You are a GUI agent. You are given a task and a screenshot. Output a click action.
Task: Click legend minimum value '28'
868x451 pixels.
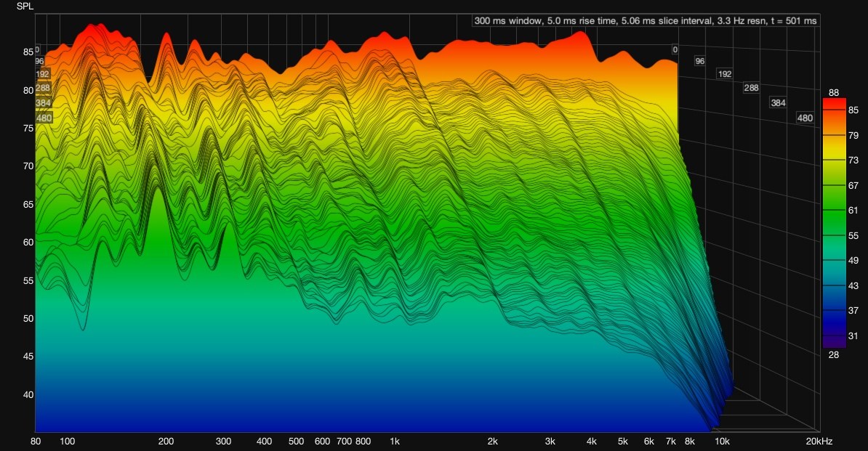tap(834, 355)
